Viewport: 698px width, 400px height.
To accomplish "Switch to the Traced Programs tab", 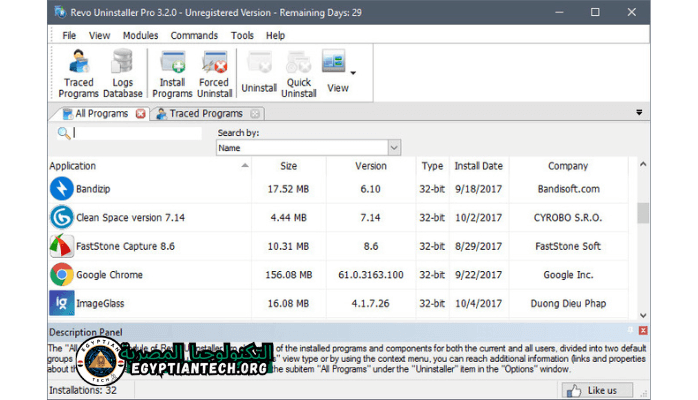I will point(206,114).
